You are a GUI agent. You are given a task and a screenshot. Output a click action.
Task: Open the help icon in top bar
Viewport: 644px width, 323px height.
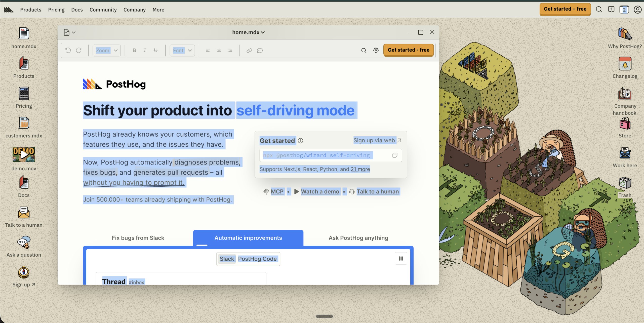[x=611, y=10]
